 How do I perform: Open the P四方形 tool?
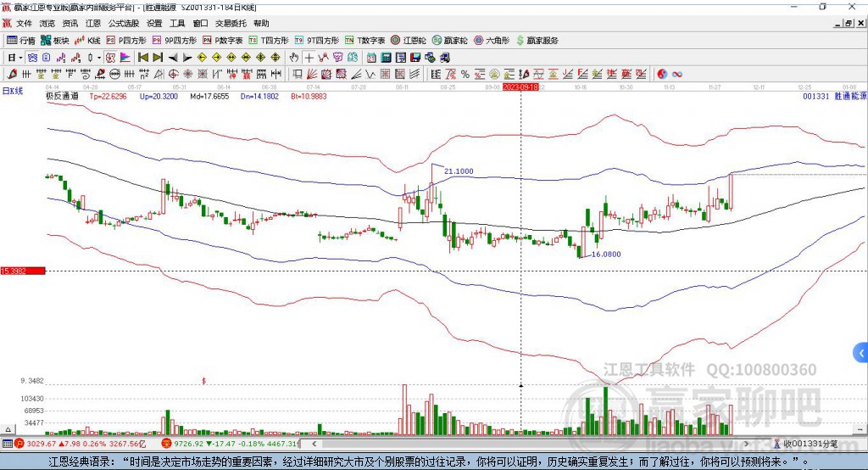(126, 41)
